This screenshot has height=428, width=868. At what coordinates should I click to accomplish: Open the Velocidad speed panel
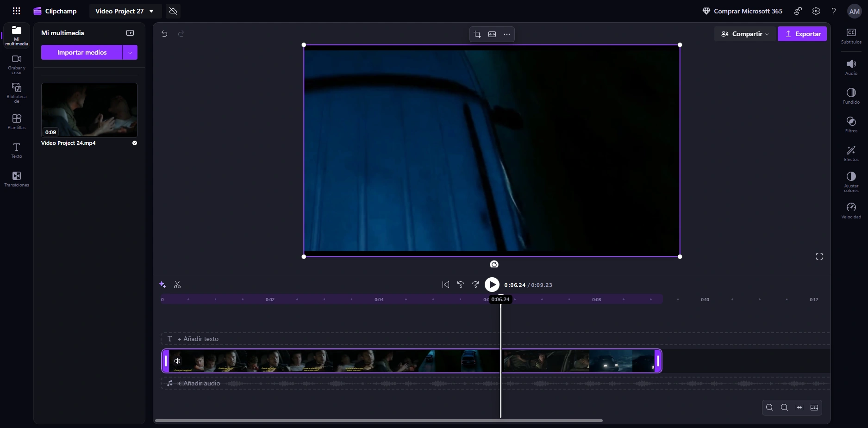click(x=851, y=211)
